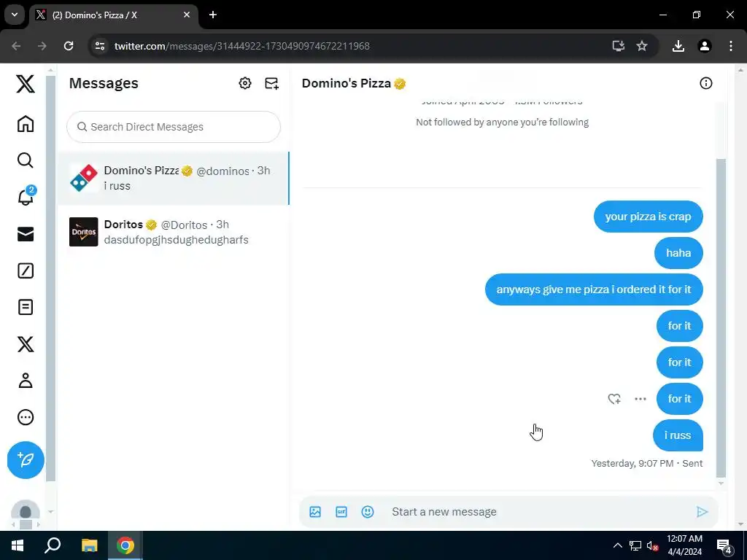Viewport: 747px width, 560px height.
Task: Open the Domino's Pizza conversation
Action: tap(174, 178)
